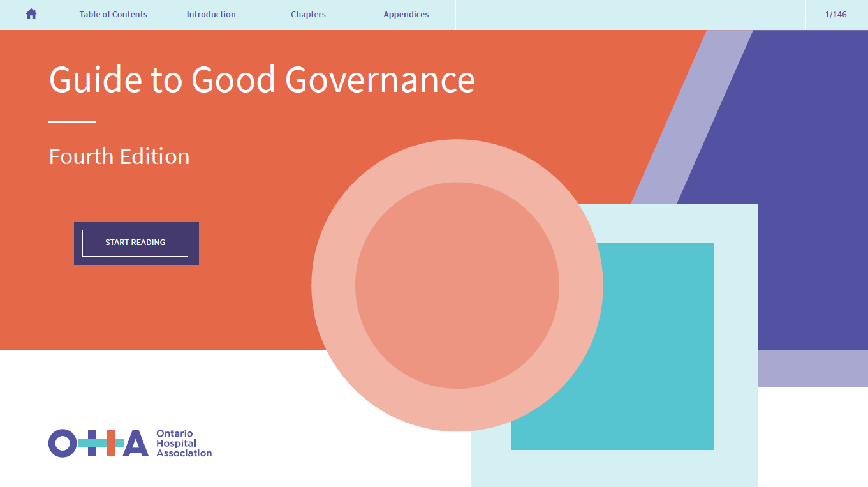Open the Appendices menu
Image resolution: width=868 pixels, height=487 pixels.
tap(406, 14)
